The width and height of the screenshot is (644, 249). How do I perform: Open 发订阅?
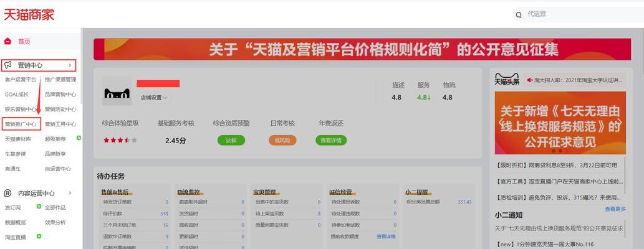click(12, 207)
